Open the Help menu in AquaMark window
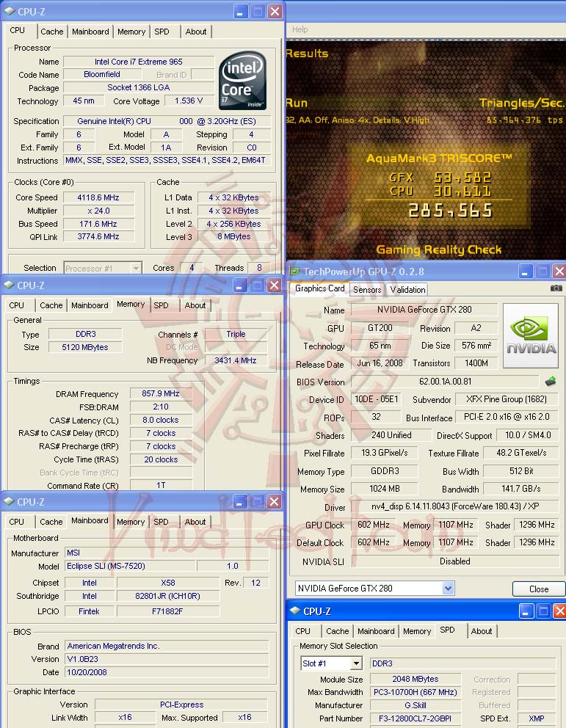The width and height of the screenshot is (566, 728). (300, 29)
